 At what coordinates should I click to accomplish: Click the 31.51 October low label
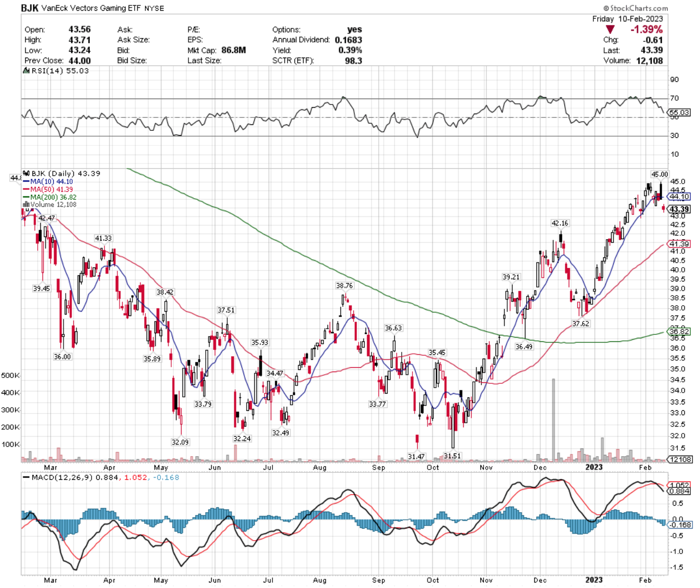452,456
